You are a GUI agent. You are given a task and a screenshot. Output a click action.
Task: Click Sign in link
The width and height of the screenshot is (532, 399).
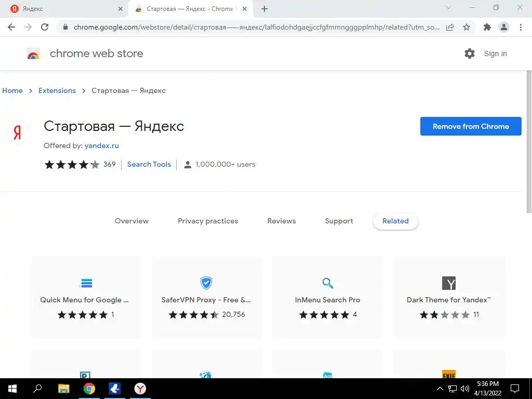coord(495,54)
